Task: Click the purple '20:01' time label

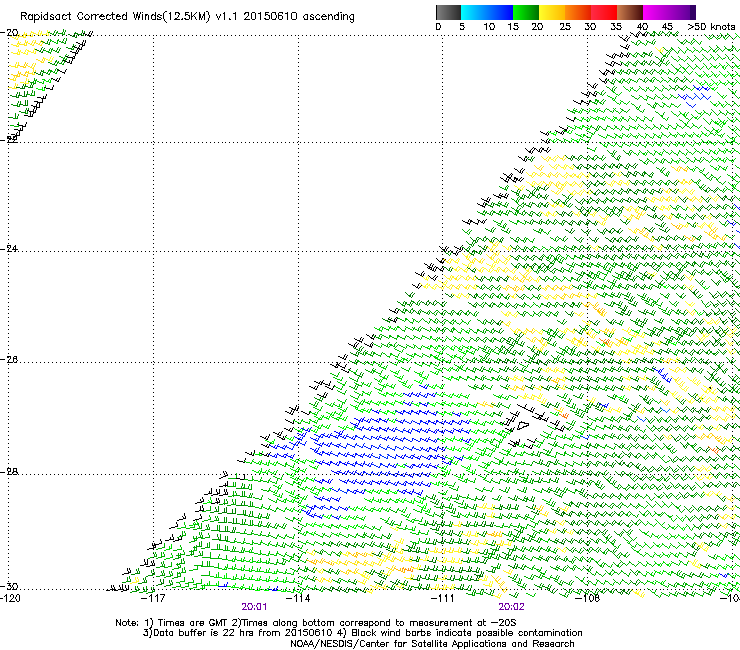Action: [254, 607]
